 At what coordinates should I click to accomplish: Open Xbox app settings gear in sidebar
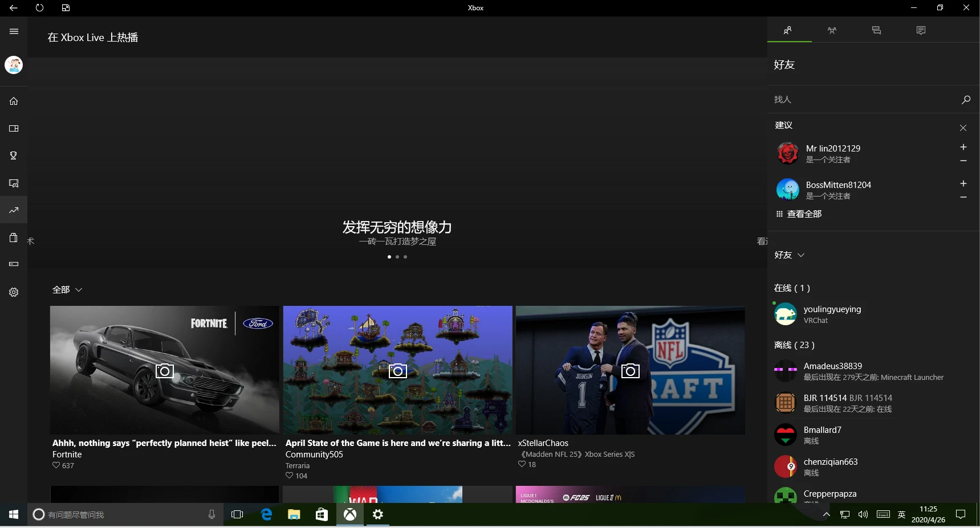pos(14,292)
